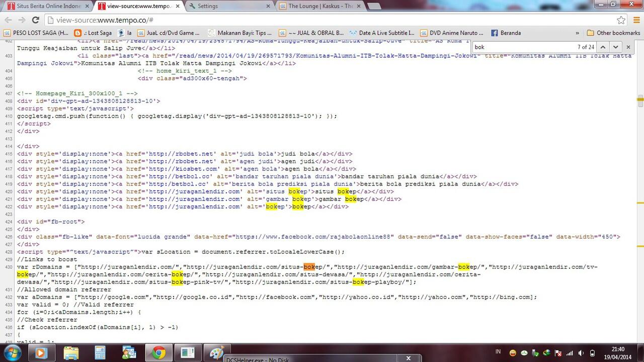Close the Settings tab
Viewport: 644px width, 362px height.
[x=268, y=6]
